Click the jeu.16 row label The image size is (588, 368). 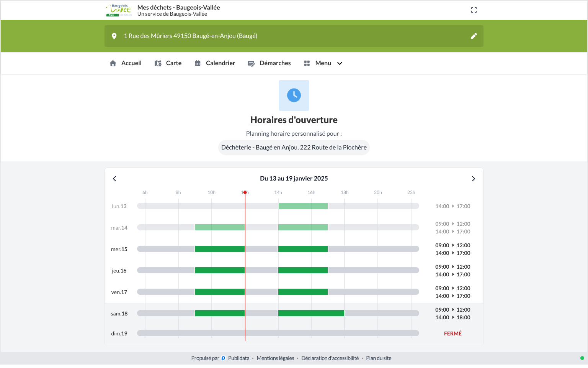pos(119,271)
